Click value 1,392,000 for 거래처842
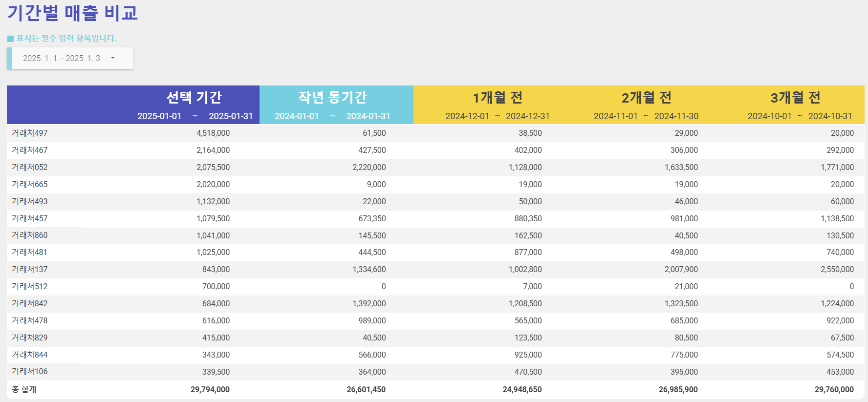This screenshot has width=868, height=402. click(369, 304)
